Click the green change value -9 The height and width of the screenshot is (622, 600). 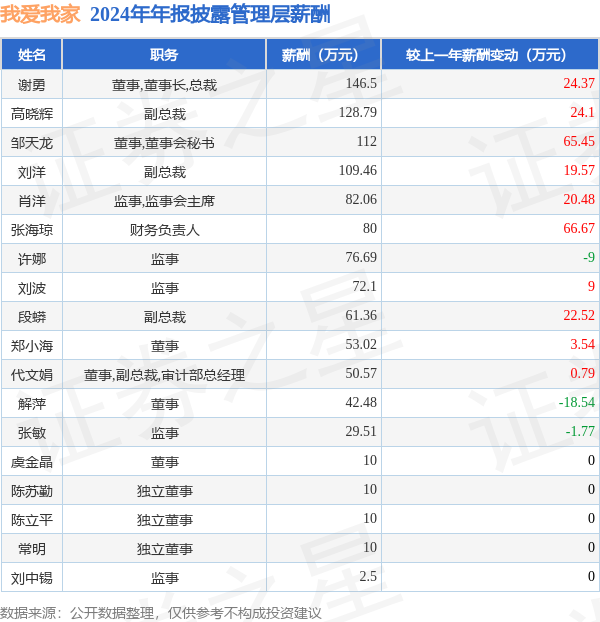589,257
